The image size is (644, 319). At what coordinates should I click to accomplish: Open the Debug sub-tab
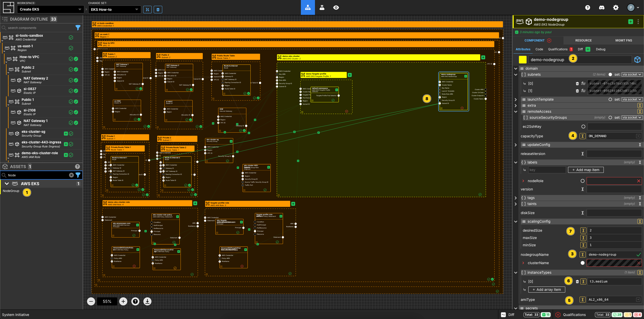click(x=600, y=49)
